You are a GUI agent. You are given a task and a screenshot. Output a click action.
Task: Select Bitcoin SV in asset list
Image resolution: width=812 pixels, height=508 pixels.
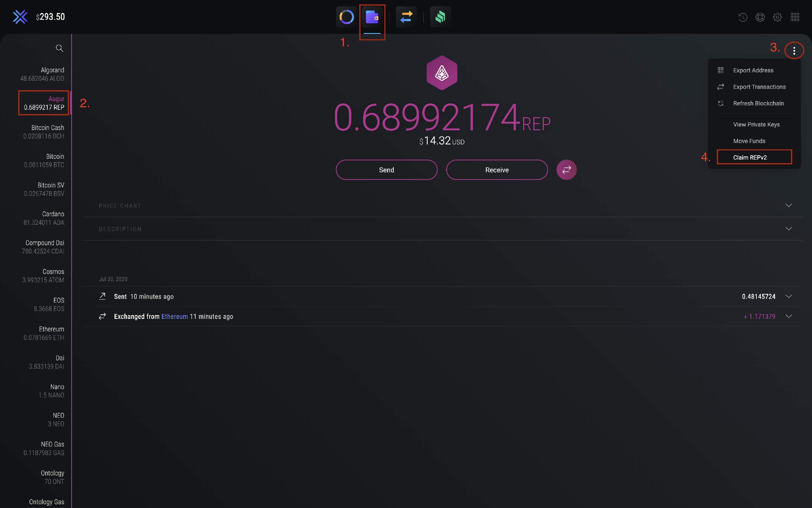[44, 189]
